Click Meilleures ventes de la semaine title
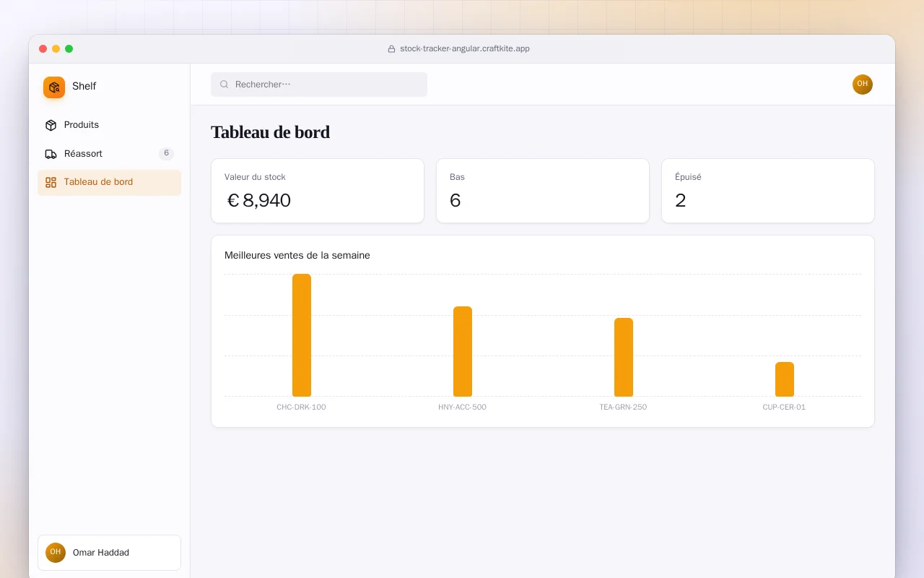 click(297, 255)
